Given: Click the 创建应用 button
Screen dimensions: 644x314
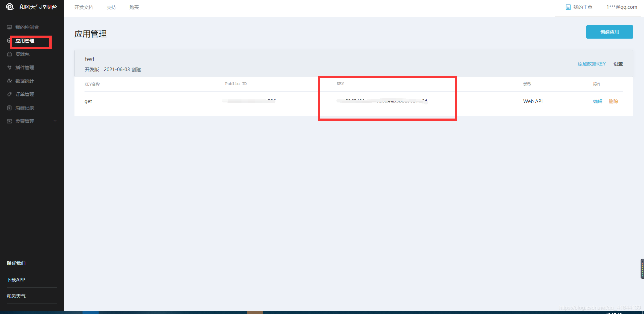Looking at the screenshot, I should click(x=610, y=32).
